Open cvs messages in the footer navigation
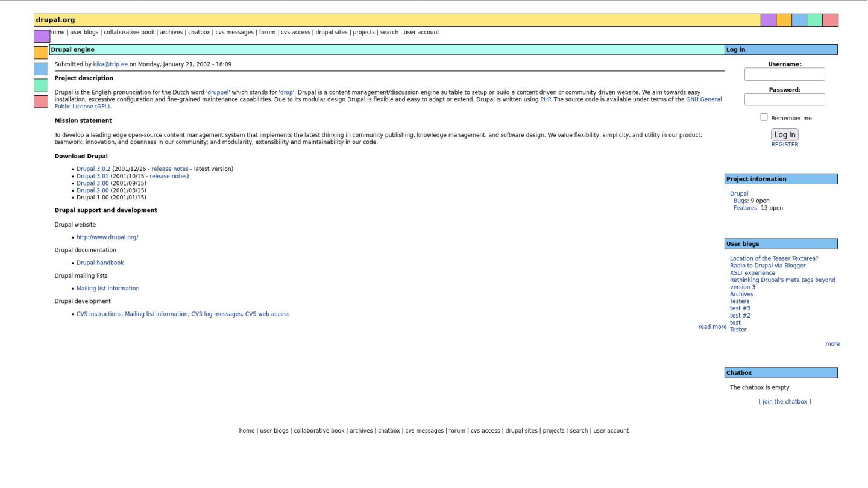The image size is (868, 488). pyautogui.click(x=424, y=431)
